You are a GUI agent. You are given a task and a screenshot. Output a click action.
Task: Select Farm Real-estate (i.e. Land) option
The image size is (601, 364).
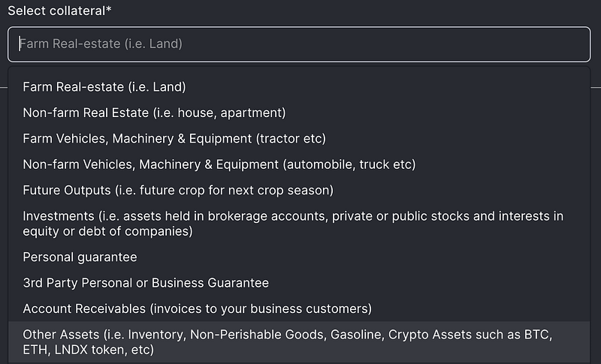[x=104, y=87]
